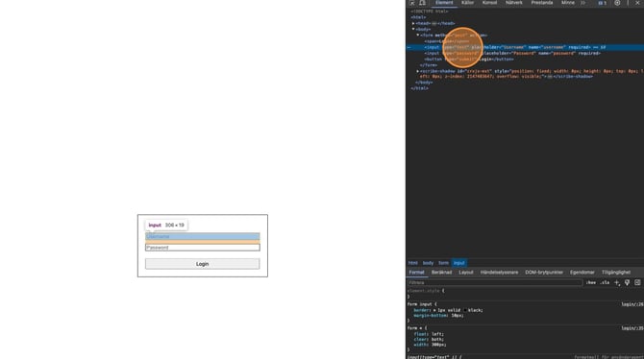This screenshot has width=644, height=359.
Task: Open the Minne tab
Action: tap(568, 3)
